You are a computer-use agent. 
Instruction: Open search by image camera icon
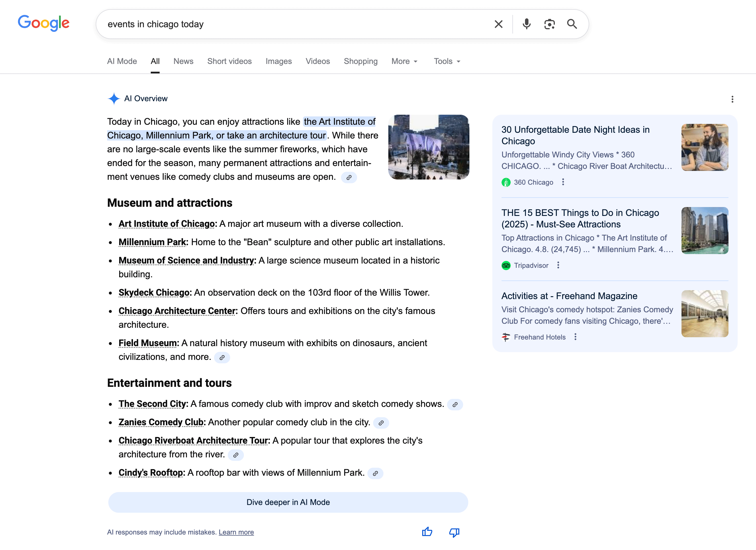point(549,24)
